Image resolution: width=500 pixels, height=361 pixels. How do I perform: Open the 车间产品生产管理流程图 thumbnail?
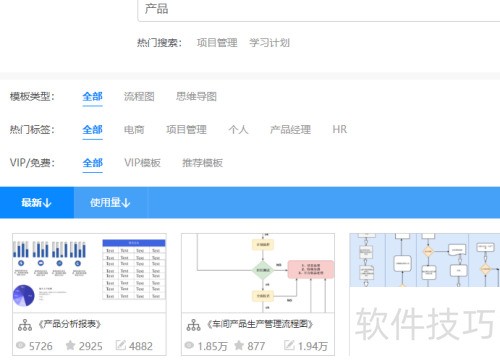[258, 273]
